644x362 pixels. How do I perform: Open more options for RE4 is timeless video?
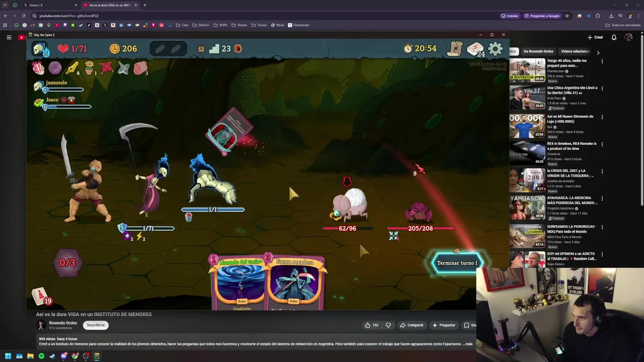pos(602,144)
